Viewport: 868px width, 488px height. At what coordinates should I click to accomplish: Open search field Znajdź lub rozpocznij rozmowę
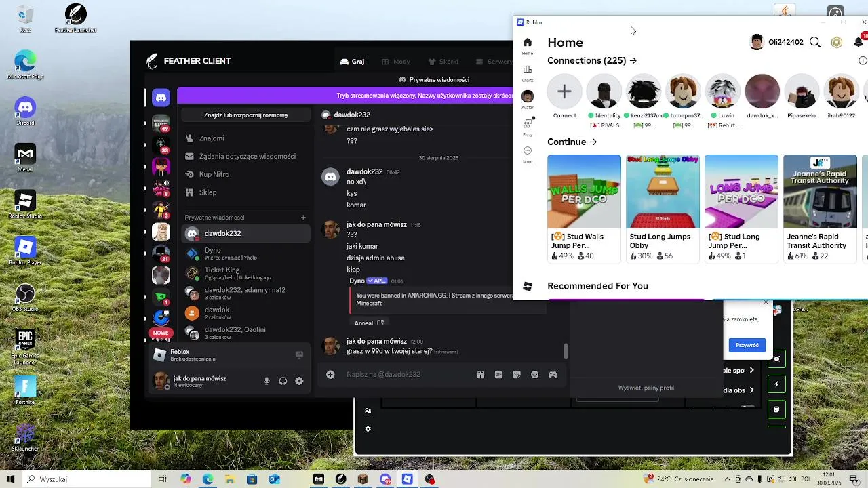245,115
